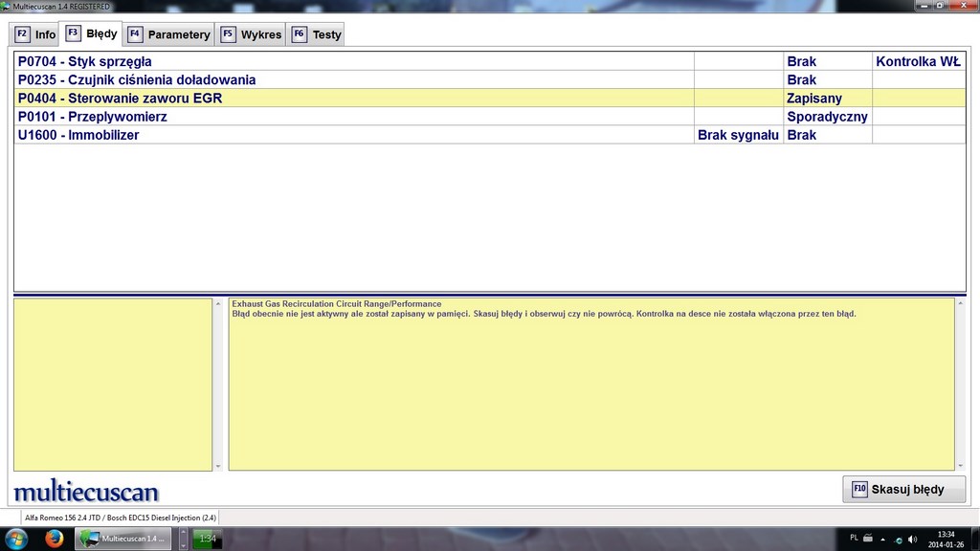Image resolution: width=980 pixels, height=551 pixels.
Task: Open the Testy tab
Action: point(316,34)
